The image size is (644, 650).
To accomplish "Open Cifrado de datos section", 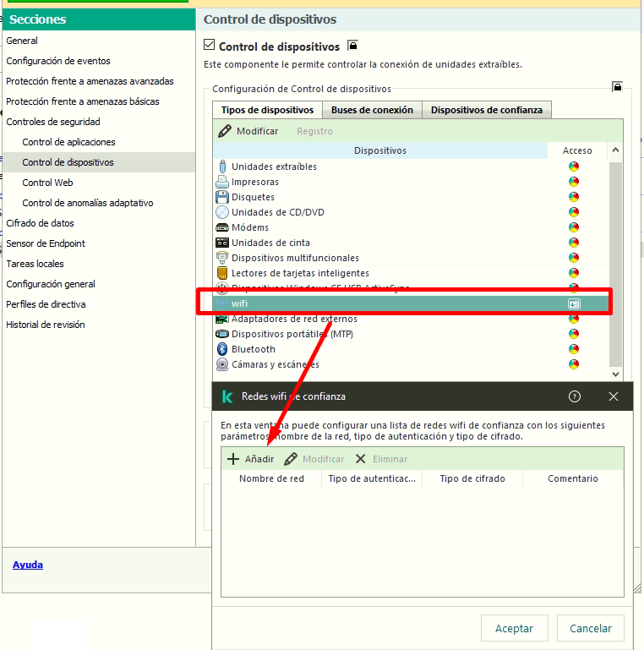I will click(x=40, y=223).
